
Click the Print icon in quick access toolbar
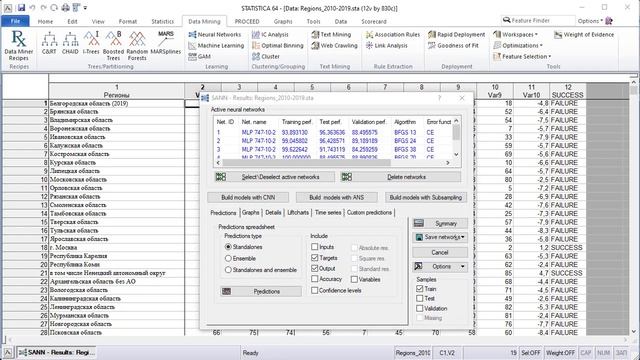tap(65, 8)
